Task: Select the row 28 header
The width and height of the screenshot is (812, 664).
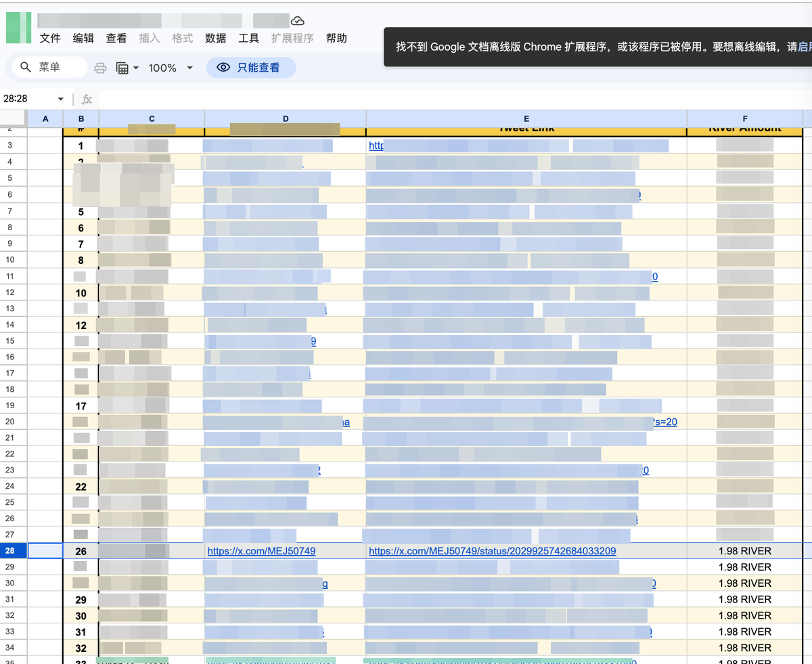Action: (x=10, y=551)
